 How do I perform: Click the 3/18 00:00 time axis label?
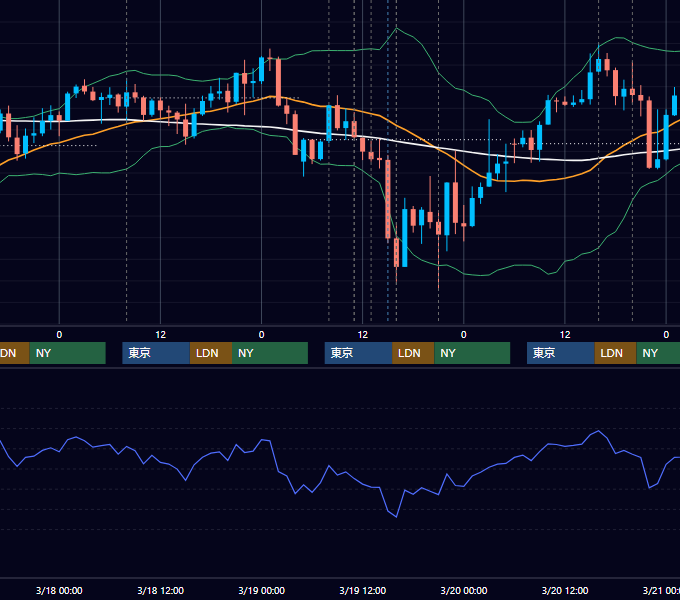click(x=59, y=590)
